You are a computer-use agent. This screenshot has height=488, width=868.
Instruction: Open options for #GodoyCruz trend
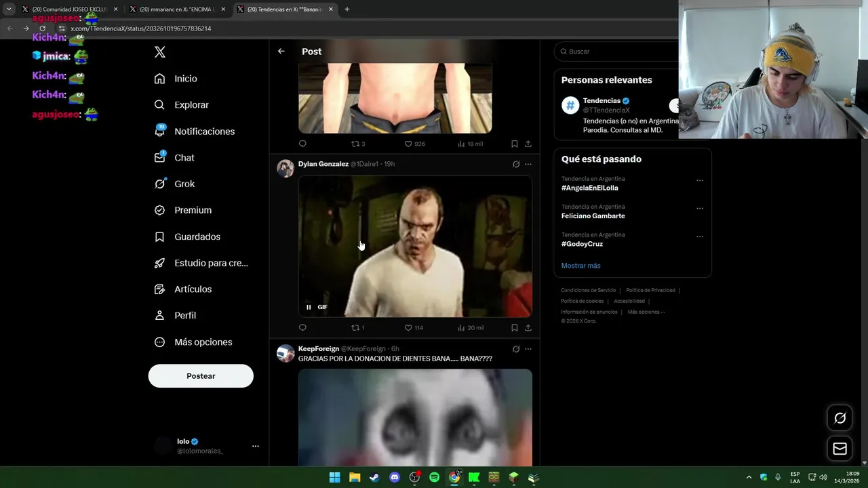(x=700, y=236)
